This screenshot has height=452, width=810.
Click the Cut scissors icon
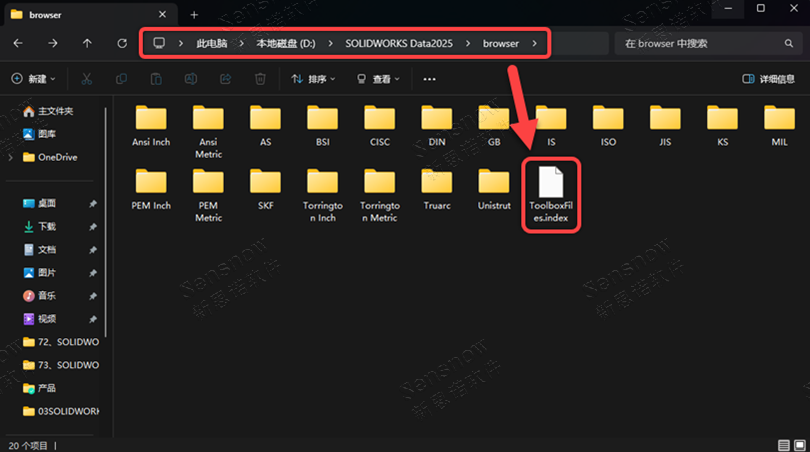[87, 79]
